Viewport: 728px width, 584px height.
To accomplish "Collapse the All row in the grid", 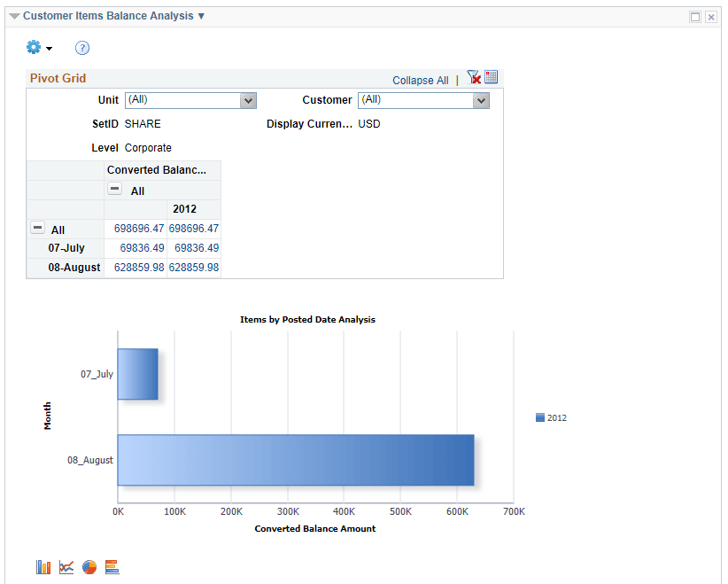I will coord(37,228).
